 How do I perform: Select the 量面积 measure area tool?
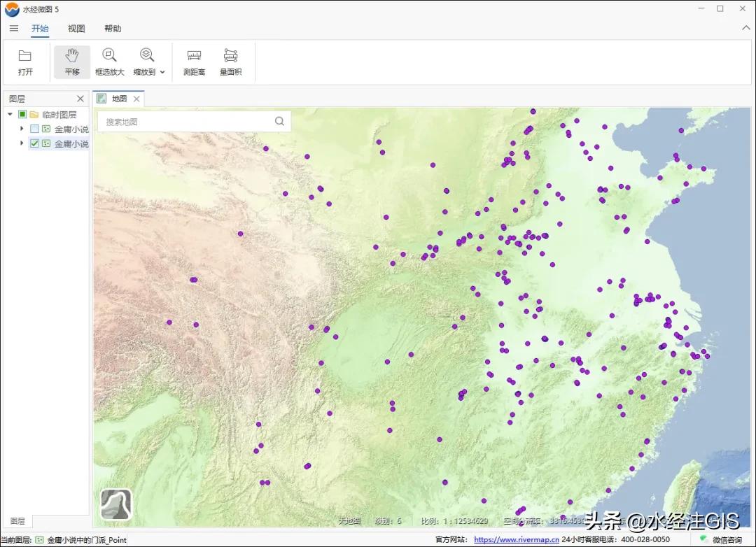click(230, 56)
